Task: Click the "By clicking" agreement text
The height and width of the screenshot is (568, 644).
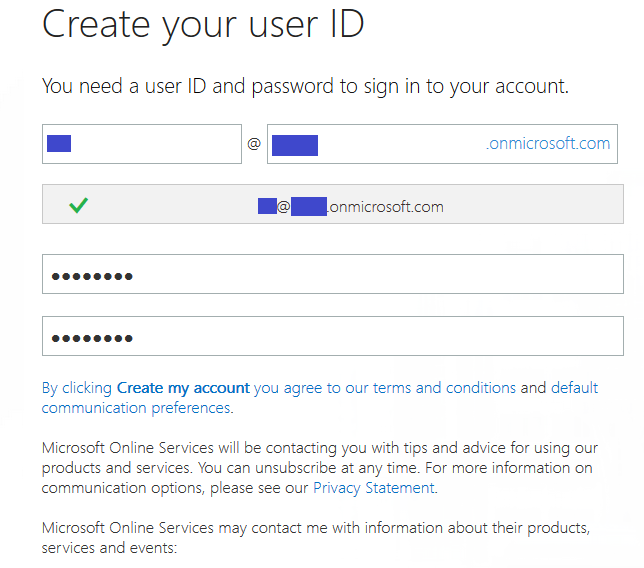Action: 78,388
